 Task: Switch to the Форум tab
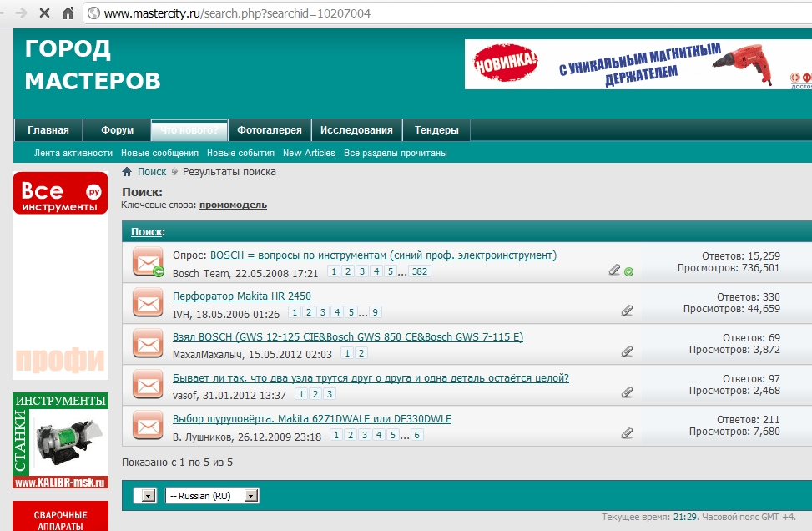(x=117, y=130)
